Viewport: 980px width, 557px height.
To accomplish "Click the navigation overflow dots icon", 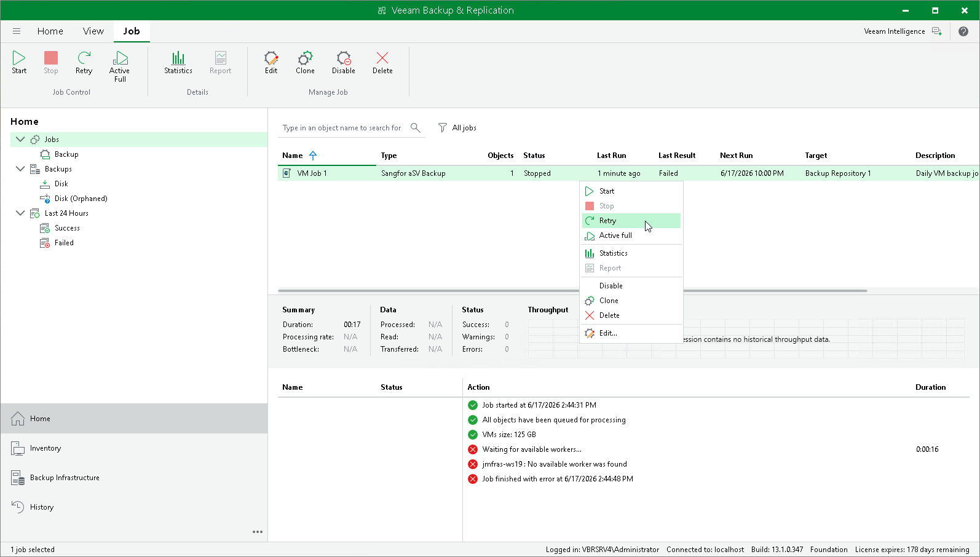I will 258,532.
